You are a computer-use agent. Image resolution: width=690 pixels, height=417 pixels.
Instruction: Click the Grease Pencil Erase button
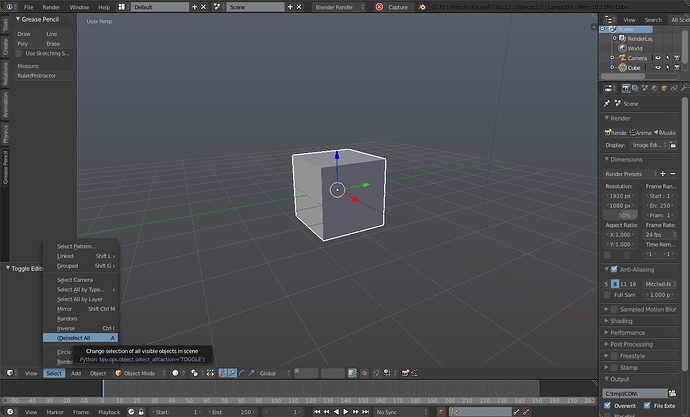coord(58,44)
